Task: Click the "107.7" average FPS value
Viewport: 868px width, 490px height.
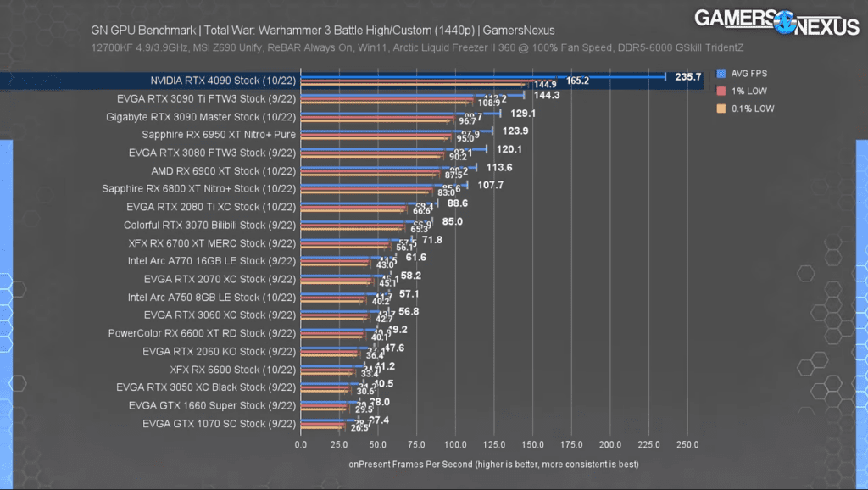Action: point(491,185)
